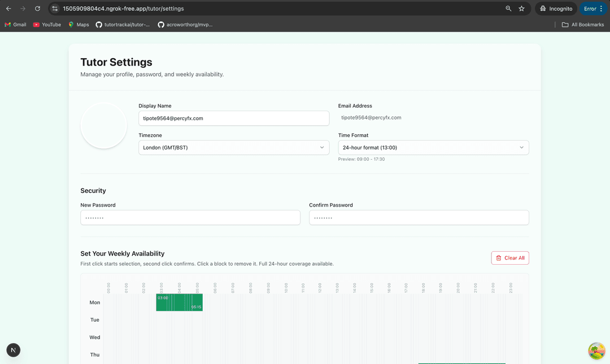Open the Gmail bookmark
Image resolution: width=610 pixels, height=364 pixels.
coord(16,24)
